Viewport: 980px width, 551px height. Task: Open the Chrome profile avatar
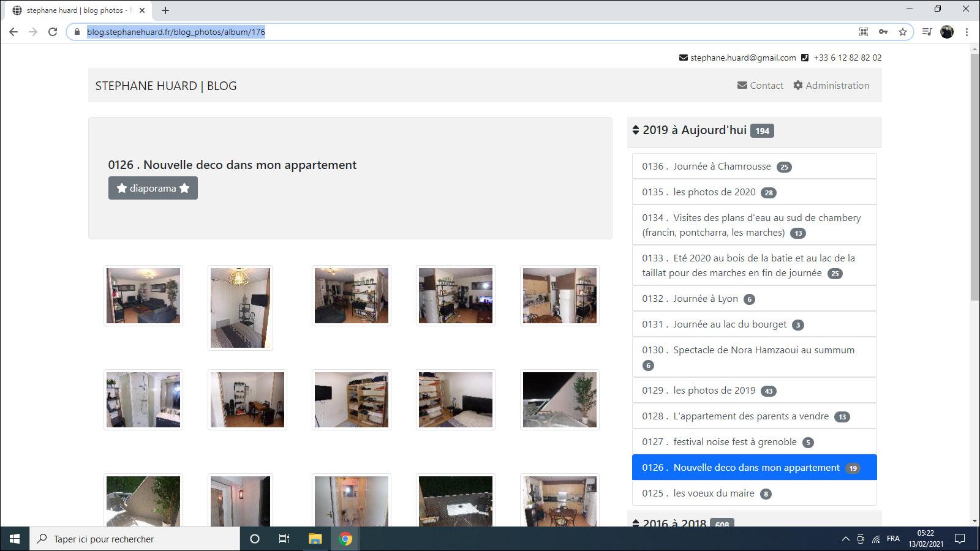(946, 32)
